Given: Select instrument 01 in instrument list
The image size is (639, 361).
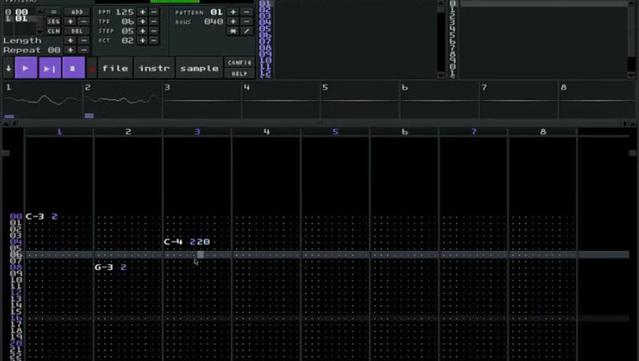Looking at the screenshot, I should (x=265, y=4).
